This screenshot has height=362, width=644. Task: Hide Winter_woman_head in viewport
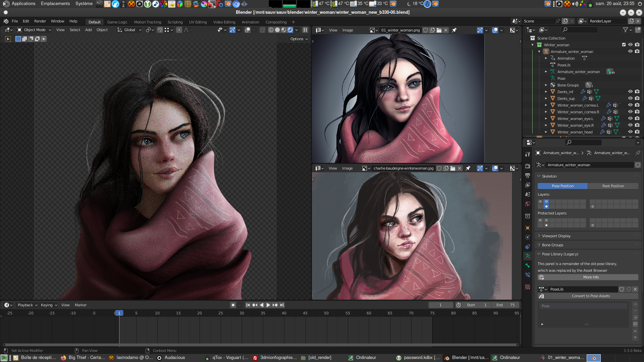point(630,132)
